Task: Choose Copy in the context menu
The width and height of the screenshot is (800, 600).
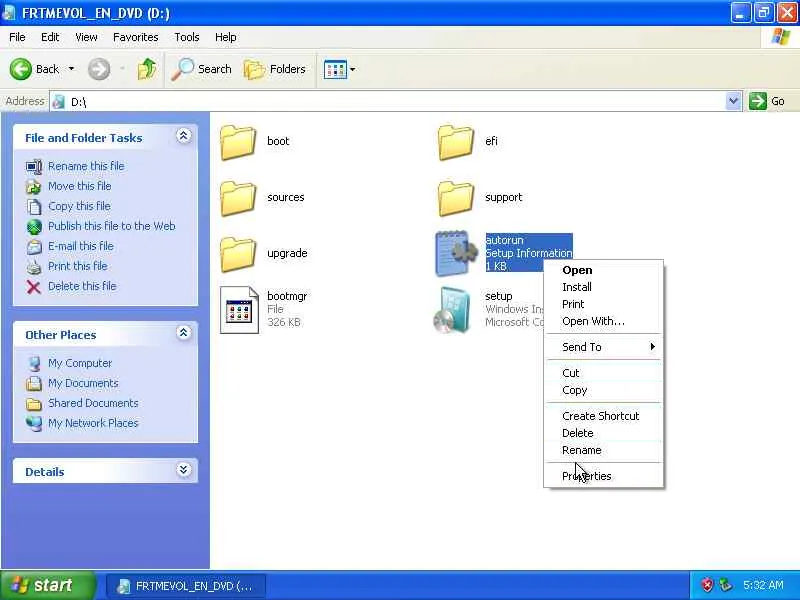Action: 604,390
